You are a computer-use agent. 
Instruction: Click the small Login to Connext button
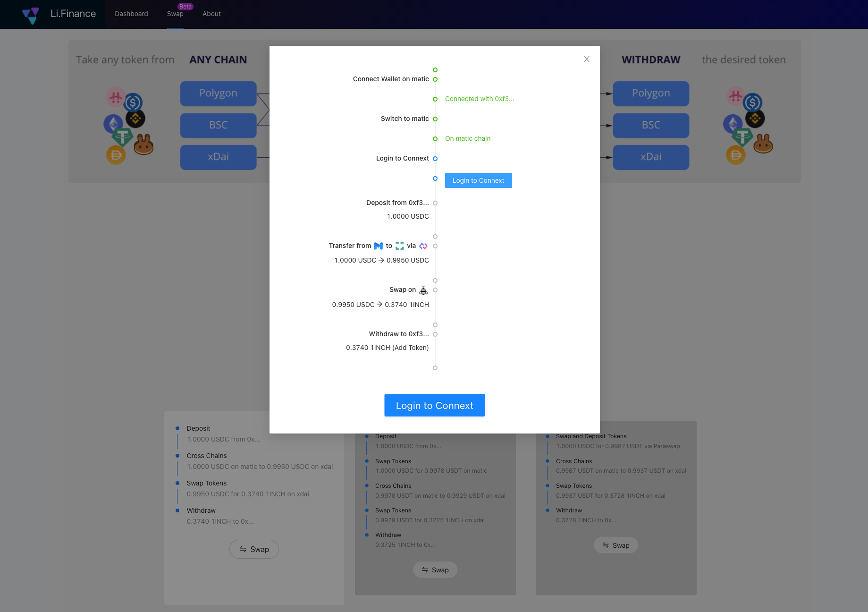[x=479, y=180]
